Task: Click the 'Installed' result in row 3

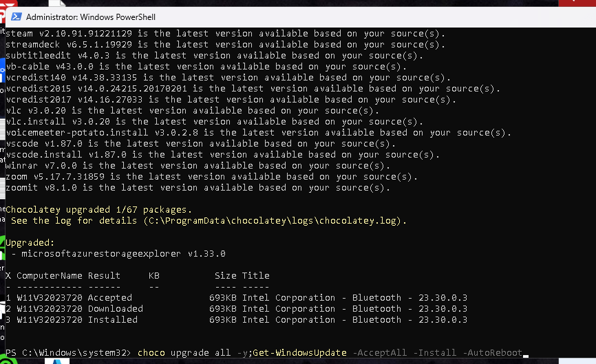Action: click(112, 320)
